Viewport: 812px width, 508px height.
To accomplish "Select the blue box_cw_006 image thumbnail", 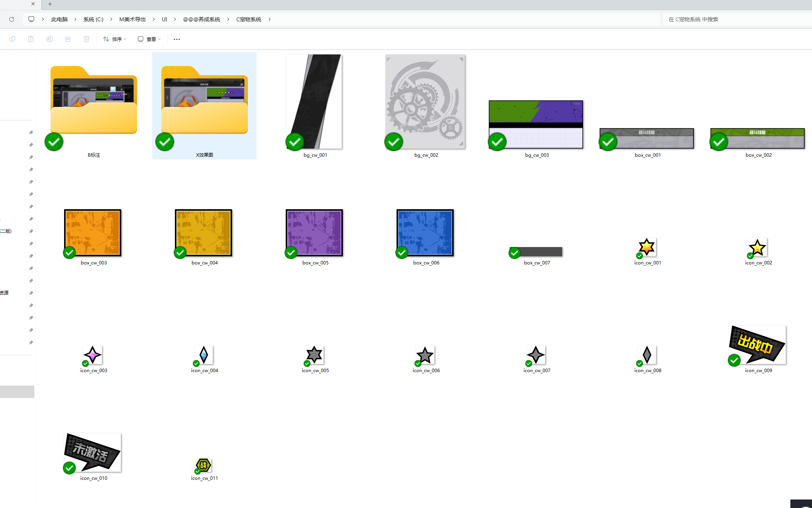I will click(425, 233).
